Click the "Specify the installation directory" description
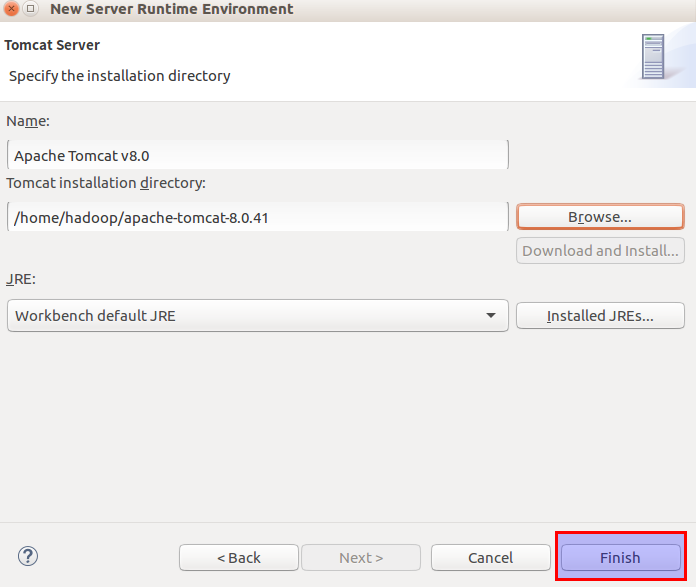Viewport: 696px width, 587px height. click(119, 75)
